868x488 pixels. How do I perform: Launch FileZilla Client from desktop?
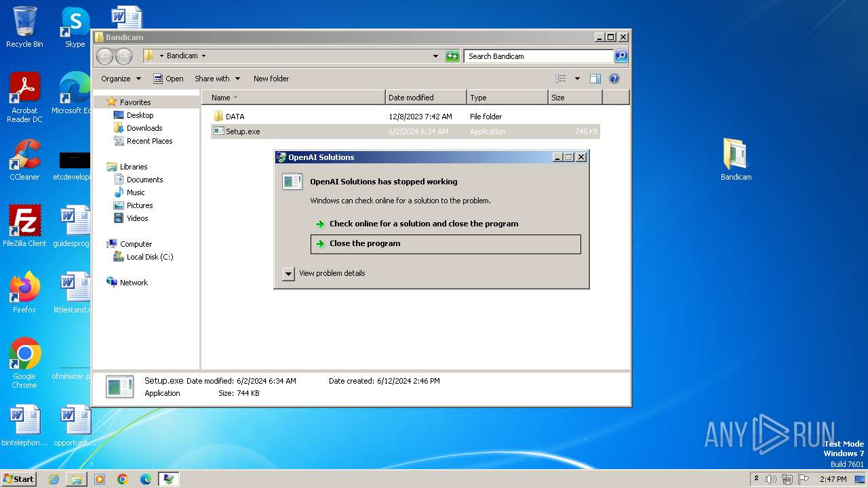tap(24, 226)
